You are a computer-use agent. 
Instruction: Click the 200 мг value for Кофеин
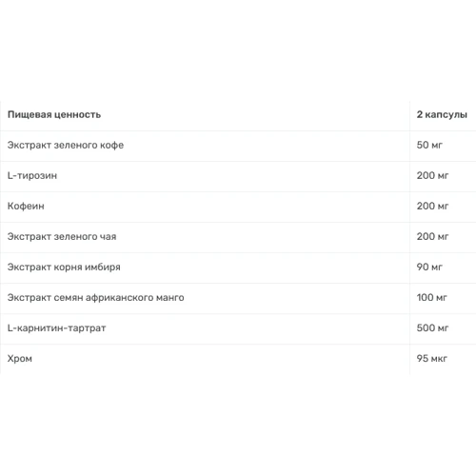point(432,206)
